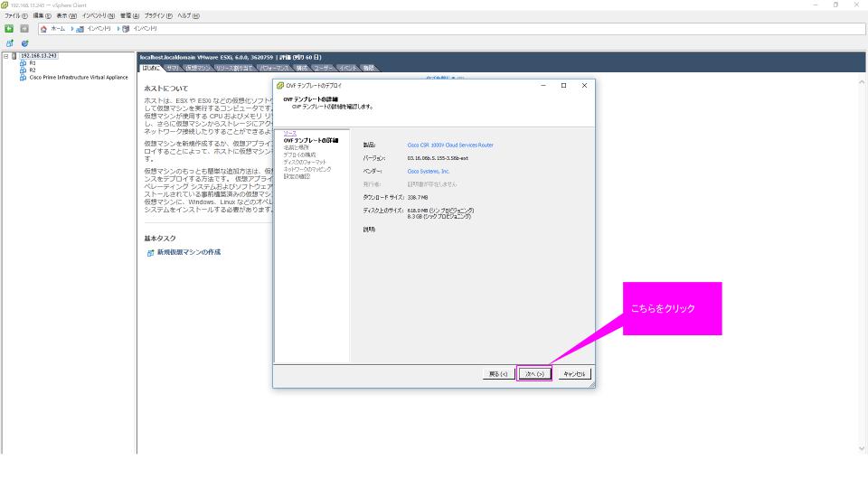Switch to the 仮想マシン tab
The image size is (868, 488).
click(198, 68)
